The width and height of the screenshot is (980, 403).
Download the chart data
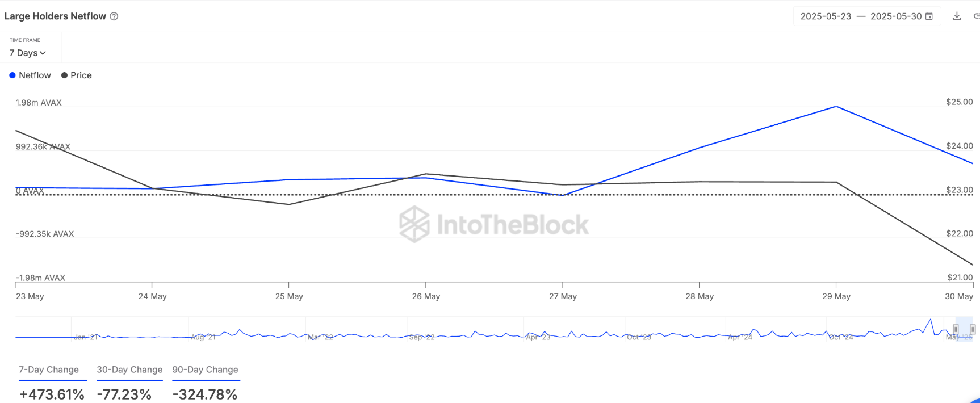click(957, 16)
